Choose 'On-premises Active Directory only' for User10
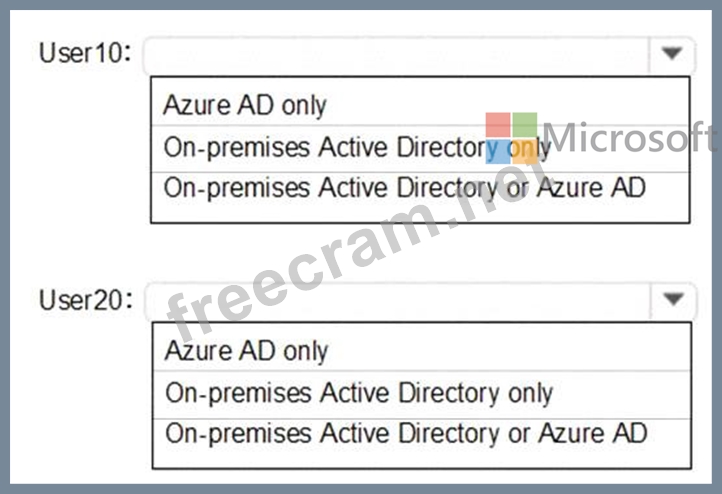Screen dimensions: 722x494 point(420,148)
